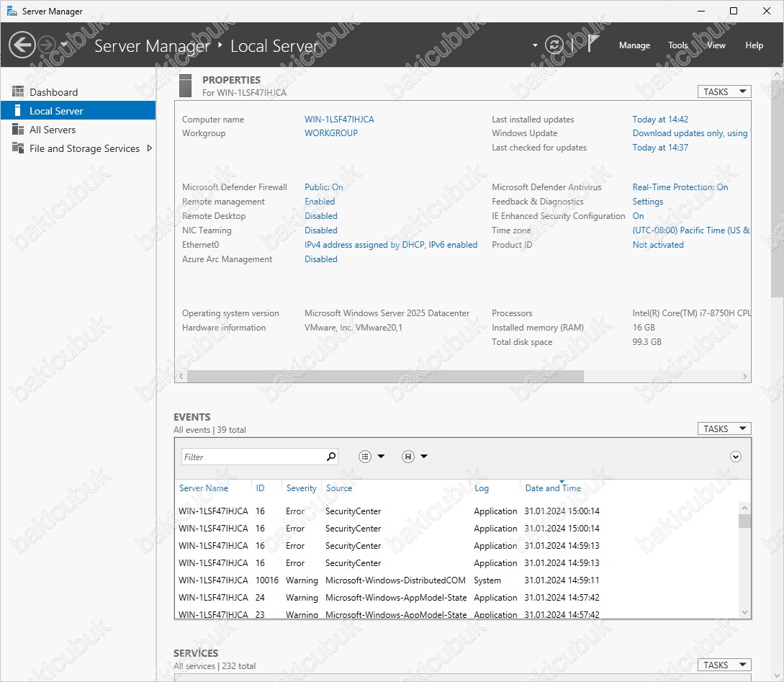Click IE Enhanced Security Configuration 'On'
This screenshot has width=784, height=682.
[x=638, y=216]
